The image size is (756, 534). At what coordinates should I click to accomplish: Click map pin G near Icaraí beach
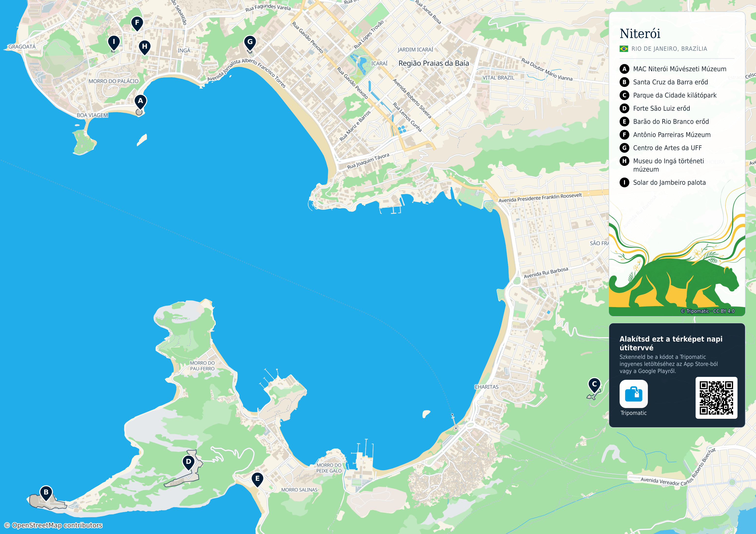click(x=250, y=42)
